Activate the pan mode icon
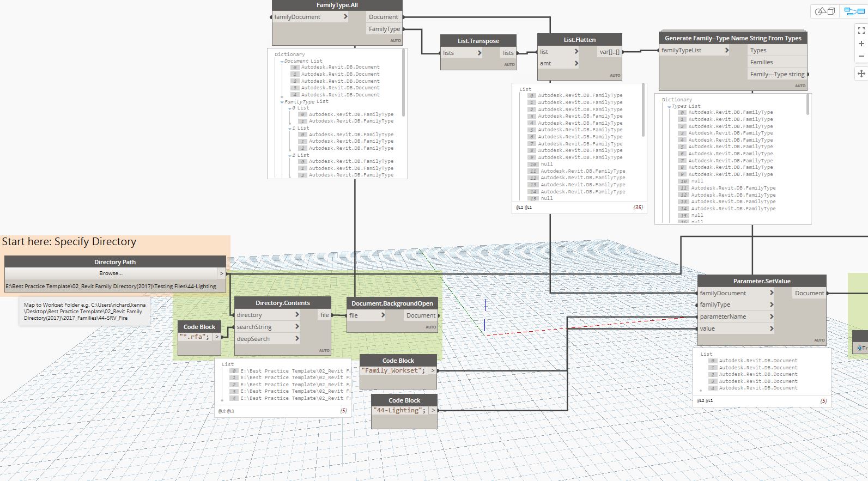868x481 pixels. 861,73
